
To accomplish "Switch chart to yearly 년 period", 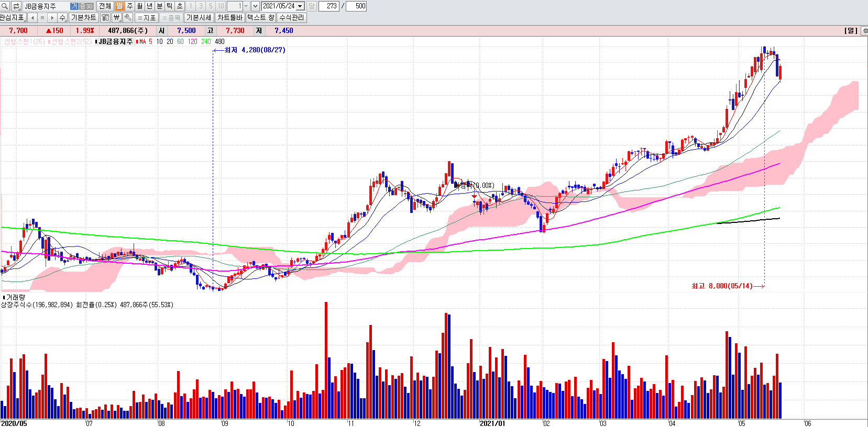I will tap(150, 6).
